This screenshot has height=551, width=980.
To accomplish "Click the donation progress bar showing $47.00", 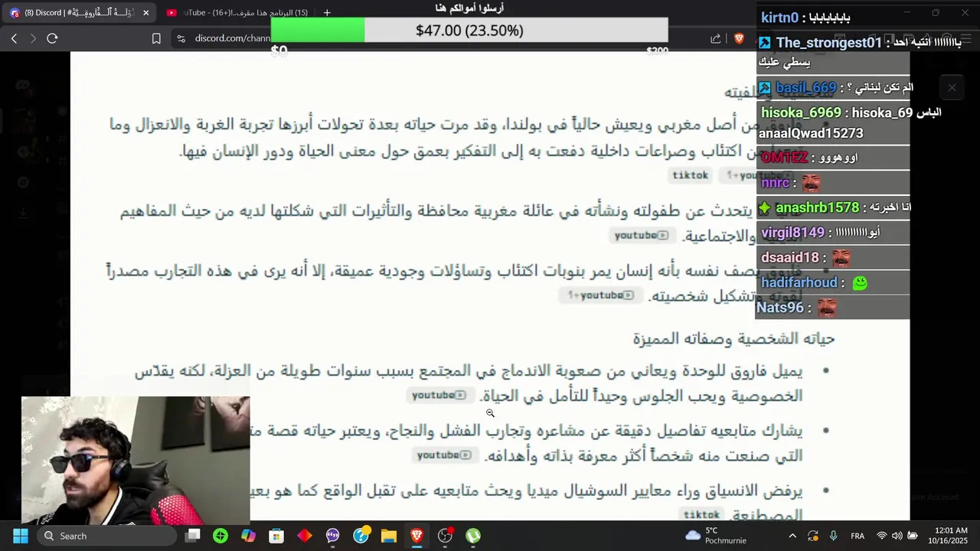I will pos(469,31).
